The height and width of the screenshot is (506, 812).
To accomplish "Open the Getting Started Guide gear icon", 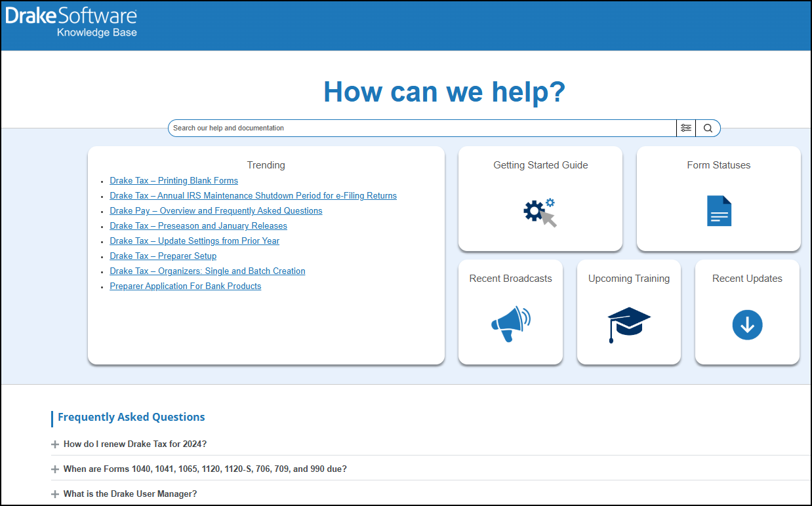I will pyautogui.click(x=540, y=212).
